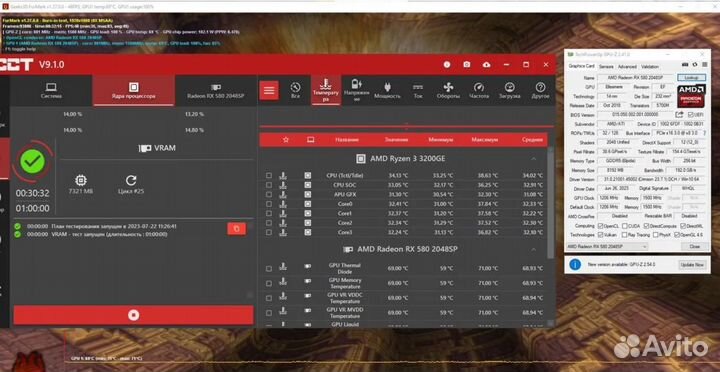The height and width of the screenshot is (372, 720).
Task: Click graph icon in the CPU SOC row
Action: coord(283,185)
